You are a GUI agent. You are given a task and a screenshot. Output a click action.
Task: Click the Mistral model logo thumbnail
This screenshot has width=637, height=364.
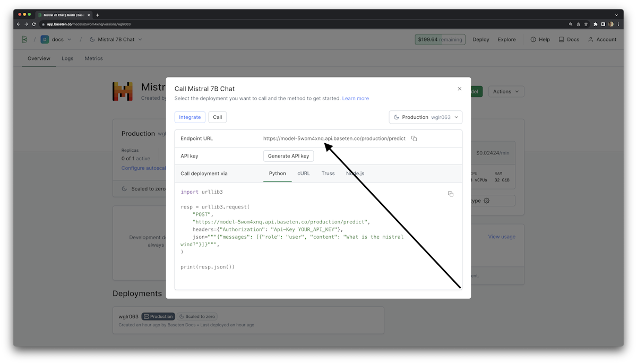click(x=123, y=91)
